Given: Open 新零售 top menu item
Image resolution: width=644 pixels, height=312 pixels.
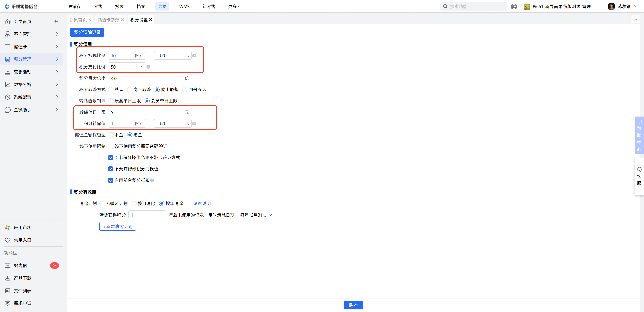Looking at the screenshot, I should [x=209, y=6].
